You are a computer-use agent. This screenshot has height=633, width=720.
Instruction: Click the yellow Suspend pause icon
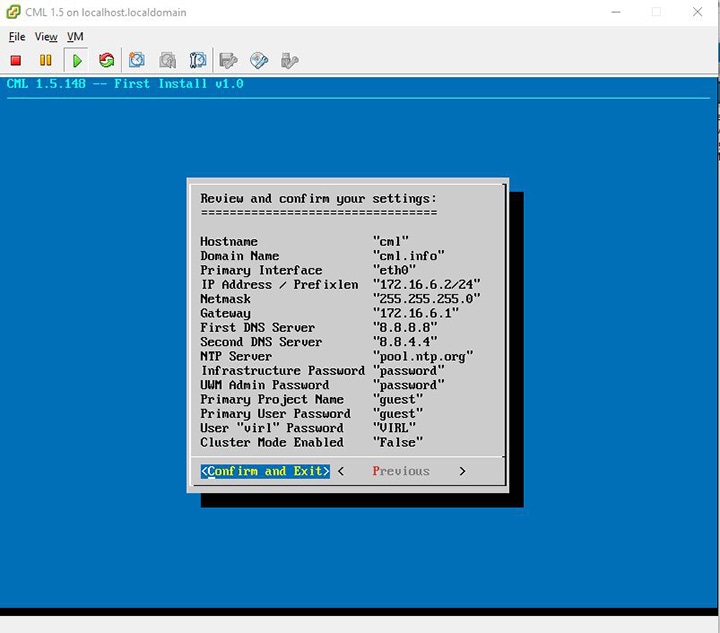tap(45, 60)
